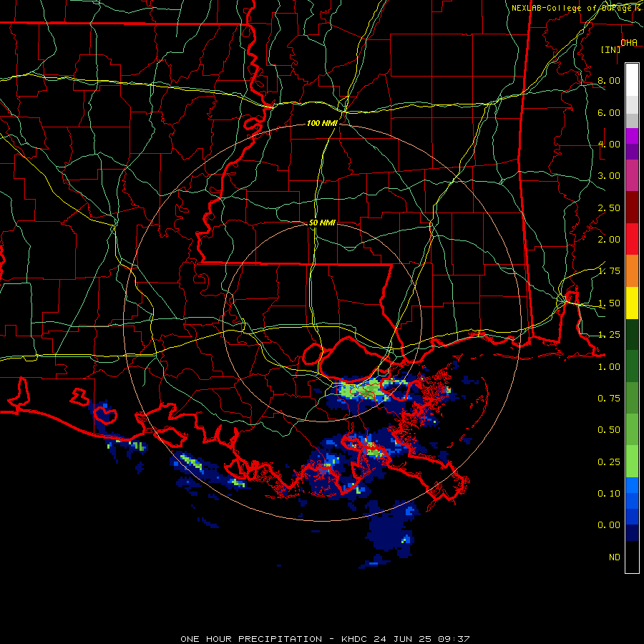Screen dimensions: 644x644
Task: Click the yellow 1.50 legend swatch
Action: (x=632, y=303)
